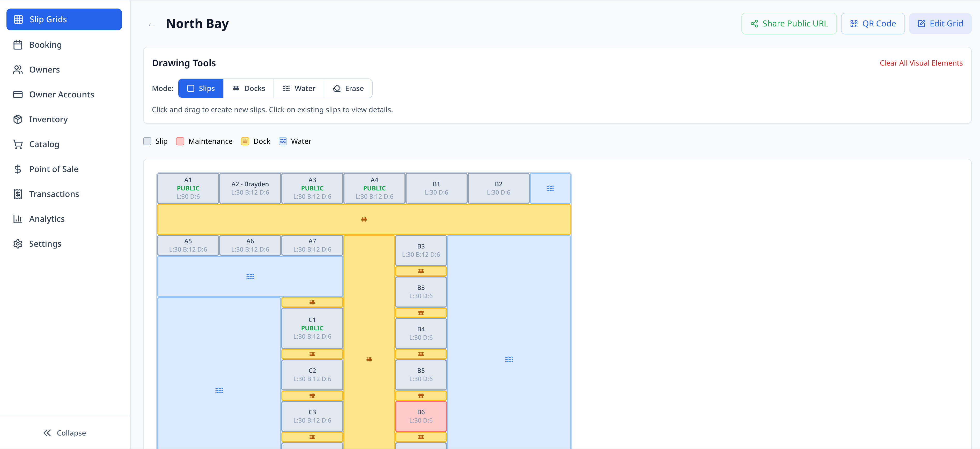980x449 pixels.
Task: Click the Inventory box icon
Action: [18, 119]
